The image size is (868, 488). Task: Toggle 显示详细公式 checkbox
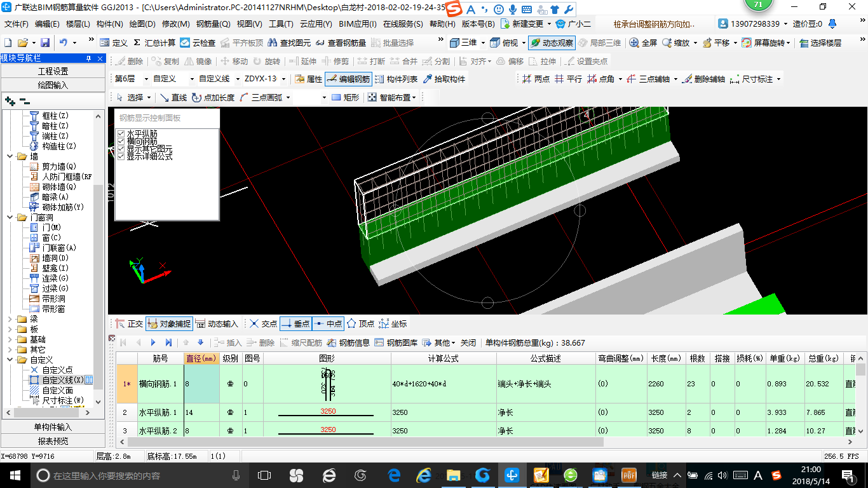pos(121,156)
